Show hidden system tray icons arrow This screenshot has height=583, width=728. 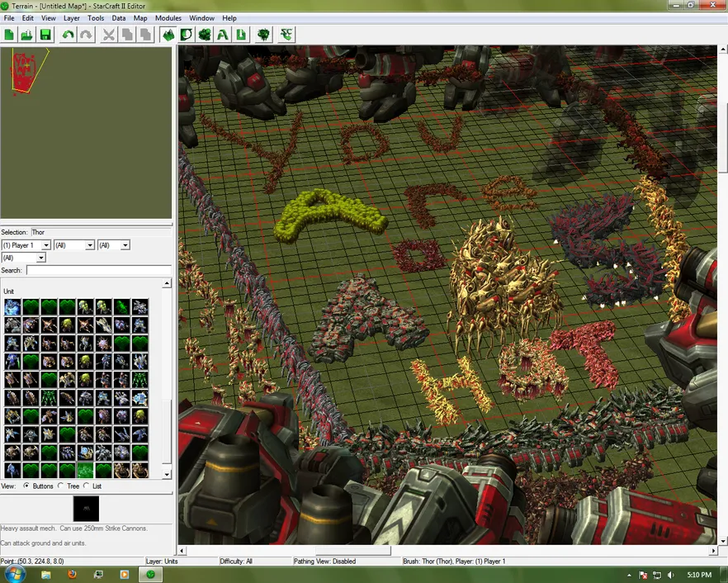click(629, 575)
